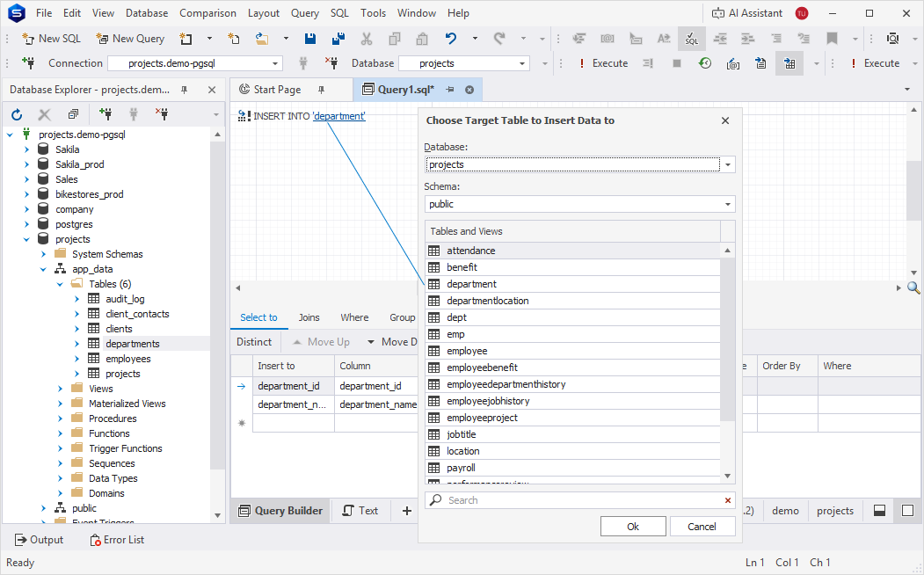Click the Save icon in toolbar
924x575 pixels.
point(310,39)
